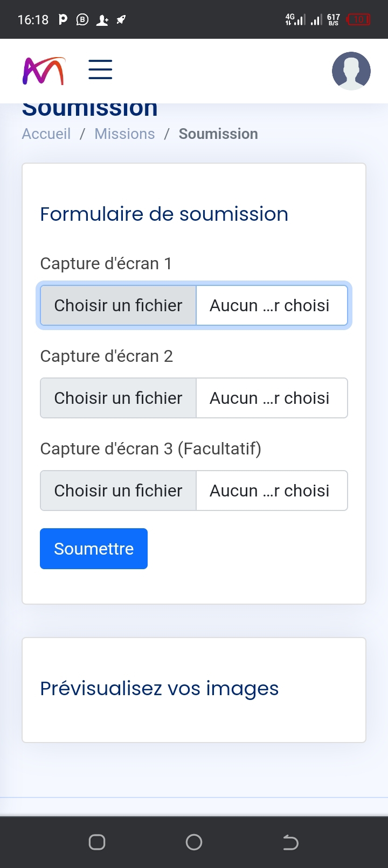Tap the Capture d'écran 1 label
The width and height of the screenshot is (388, 868).
coord(106,264)
